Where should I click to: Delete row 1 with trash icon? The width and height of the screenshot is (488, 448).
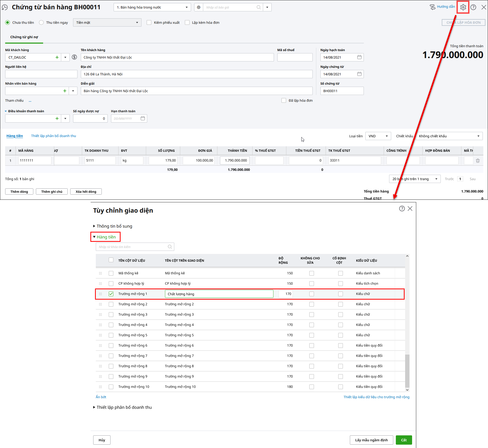pyautogui.click(x=478, y=161)
